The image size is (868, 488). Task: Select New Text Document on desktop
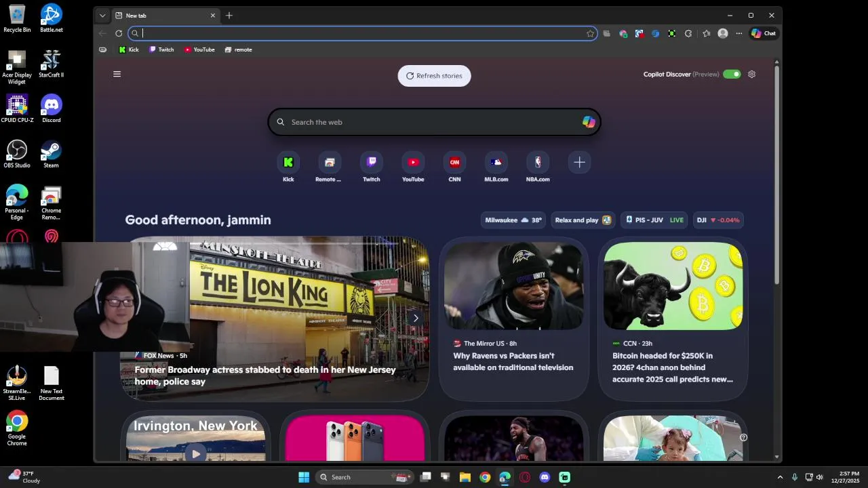point(52,384)
